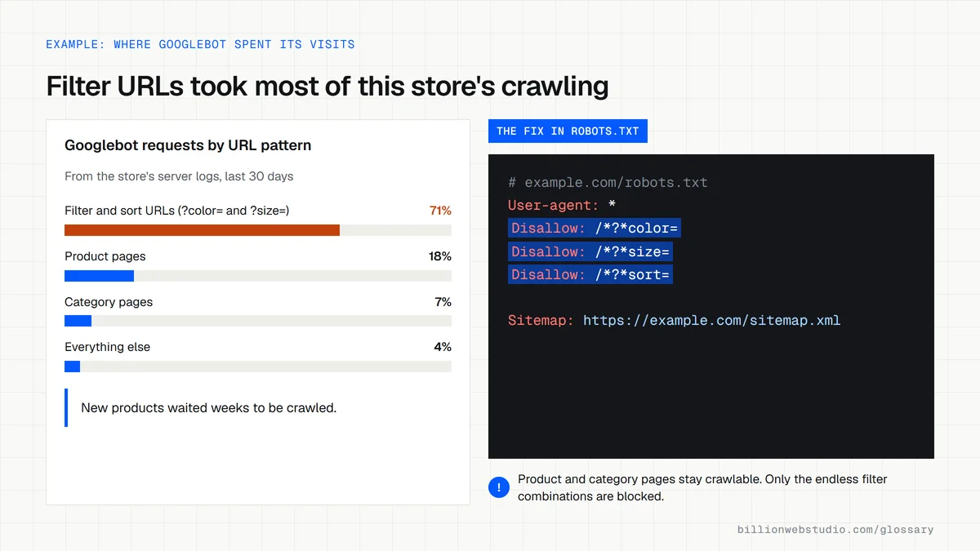Click the Everything else progress bar
The height and width of the screenshot is (551, 980).
(258, 367)
